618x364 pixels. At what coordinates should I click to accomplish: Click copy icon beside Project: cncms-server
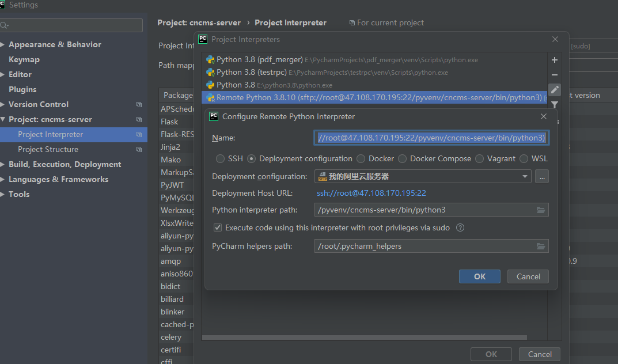[x=139, y=119]
